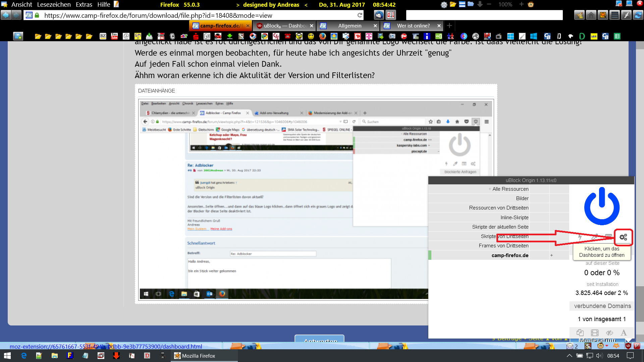
Task: Open uBlock dashboard via gears icon
Action: coord(623,237)
